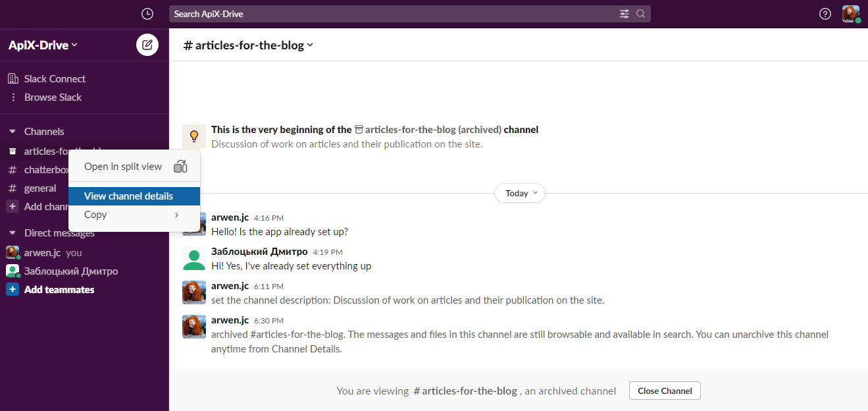This screenshot has height=411, width=868.
Task: Click "Hi! Yes, I've already set everything up" message
Action: pos(292,266)
